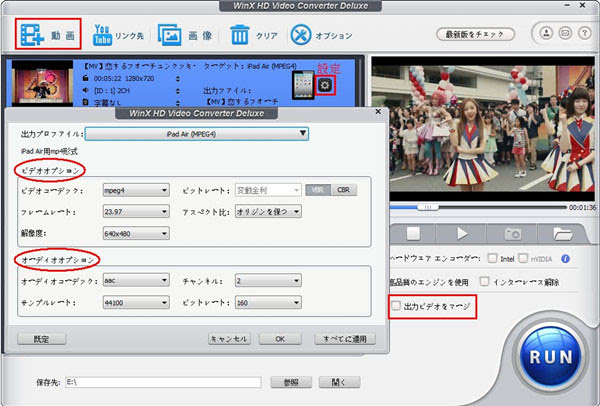Confirm settings with the OK button

click(280, 339)
